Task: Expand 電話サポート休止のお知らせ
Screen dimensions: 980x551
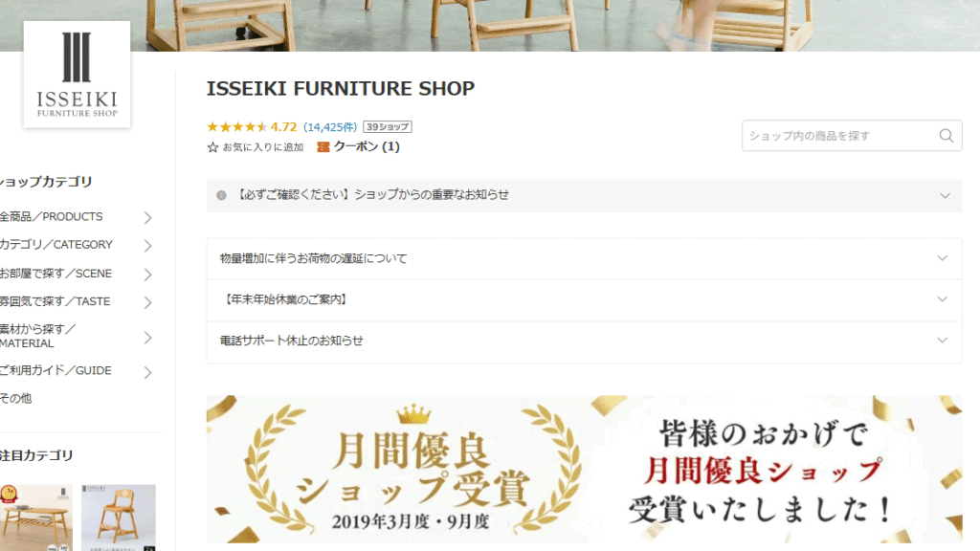Action: pos(585,342)
